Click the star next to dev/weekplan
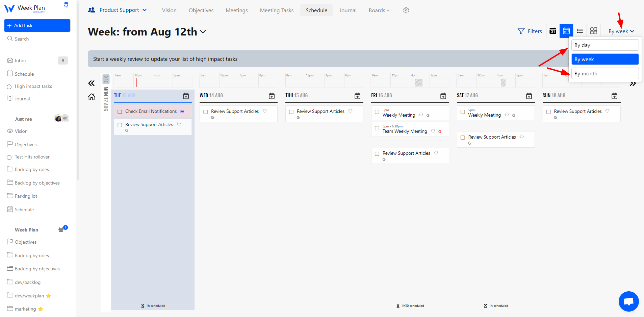The width and height of the screenshot is (644, 317). point(49,296)
